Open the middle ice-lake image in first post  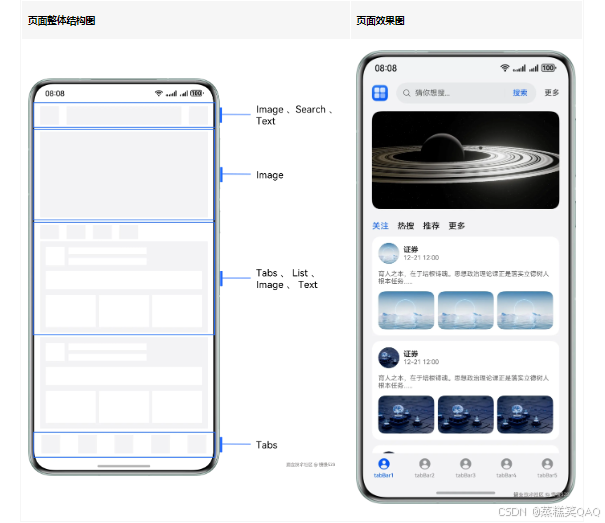(466, 310)
